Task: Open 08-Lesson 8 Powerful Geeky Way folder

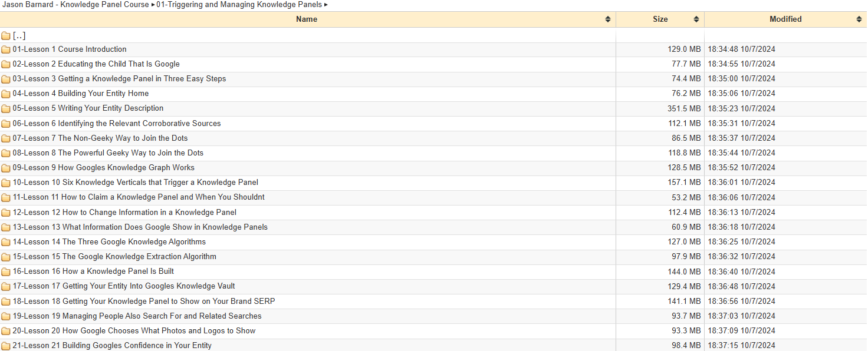Action: tap(108, 153)
